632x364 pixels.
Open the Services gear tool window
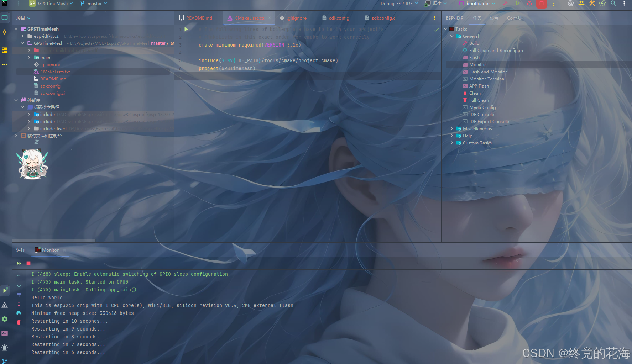tap(5, 319)
